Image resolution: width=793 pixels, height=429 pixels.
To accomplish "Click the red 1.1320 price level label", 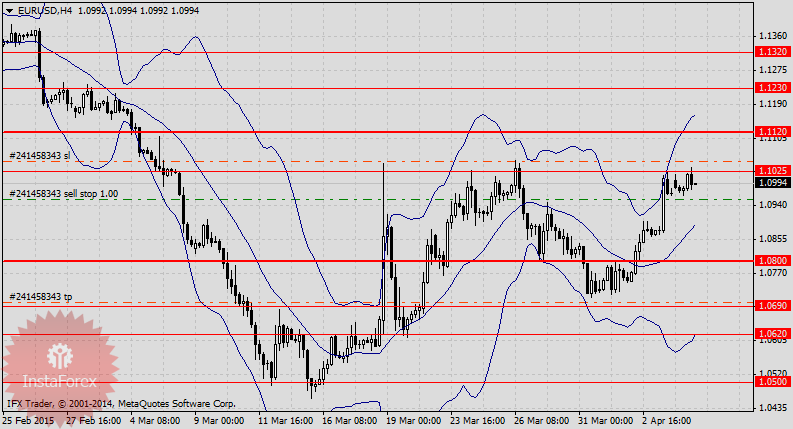I will coord(771,52).
